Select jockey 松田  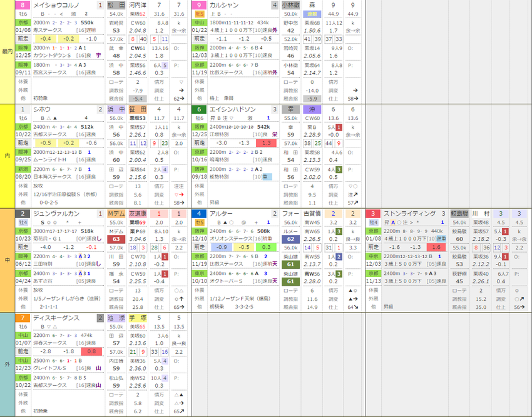[116, 5]
